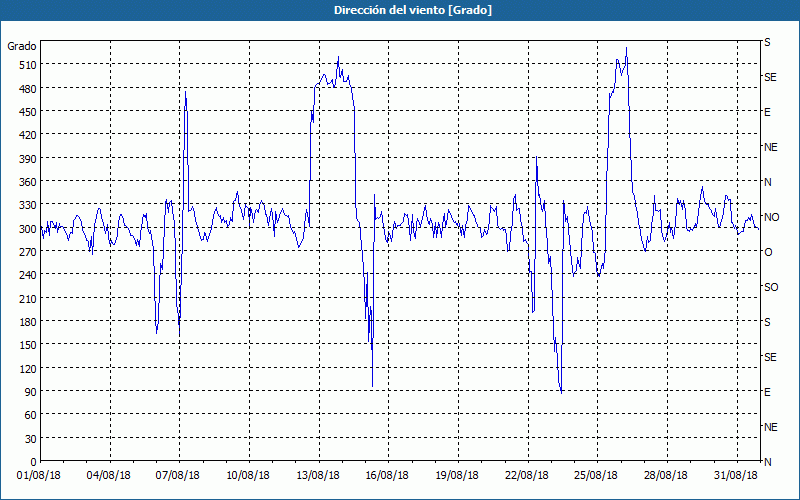Viewport: 800px width, 500px height.
Task: Select the 60 degree tick label
Action: coord(31,415)
